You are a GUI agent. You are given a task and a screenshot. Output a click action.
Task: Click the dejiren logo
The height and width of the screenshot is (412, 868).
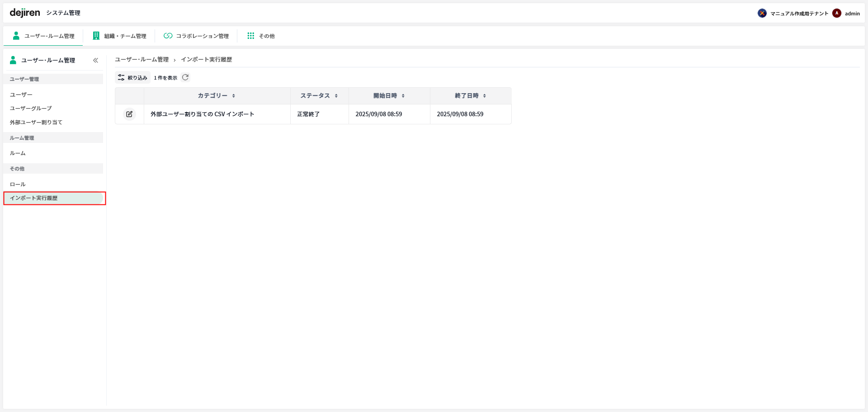pyautogui.click(x=25, y=13)
